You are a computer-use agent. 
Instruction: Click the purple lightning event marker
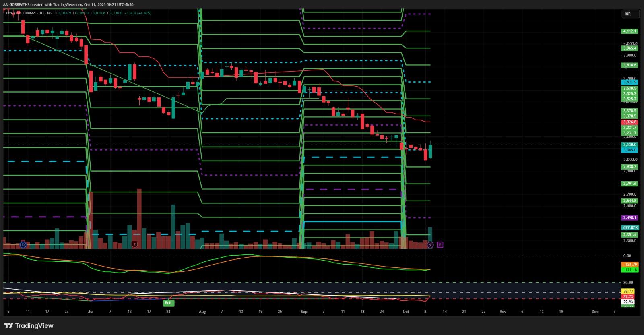pos(430,244)
